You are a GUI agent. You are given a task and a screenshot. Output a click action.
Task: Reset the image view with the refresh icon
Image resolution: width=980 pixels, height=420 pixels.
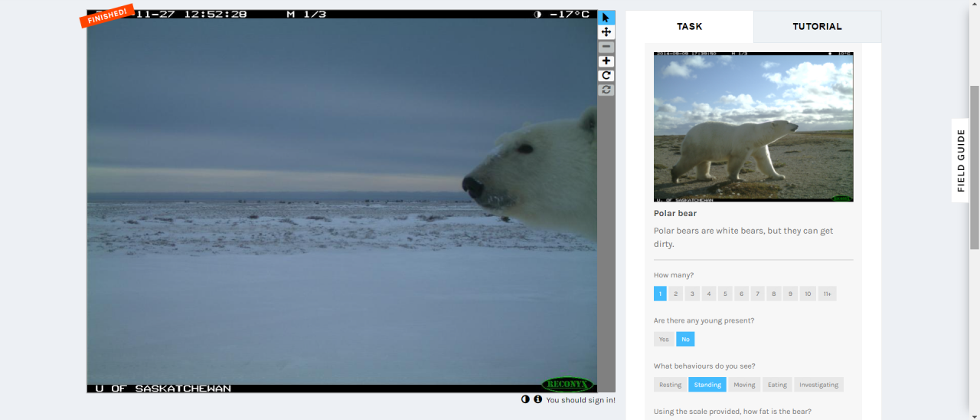pos(606,90)
